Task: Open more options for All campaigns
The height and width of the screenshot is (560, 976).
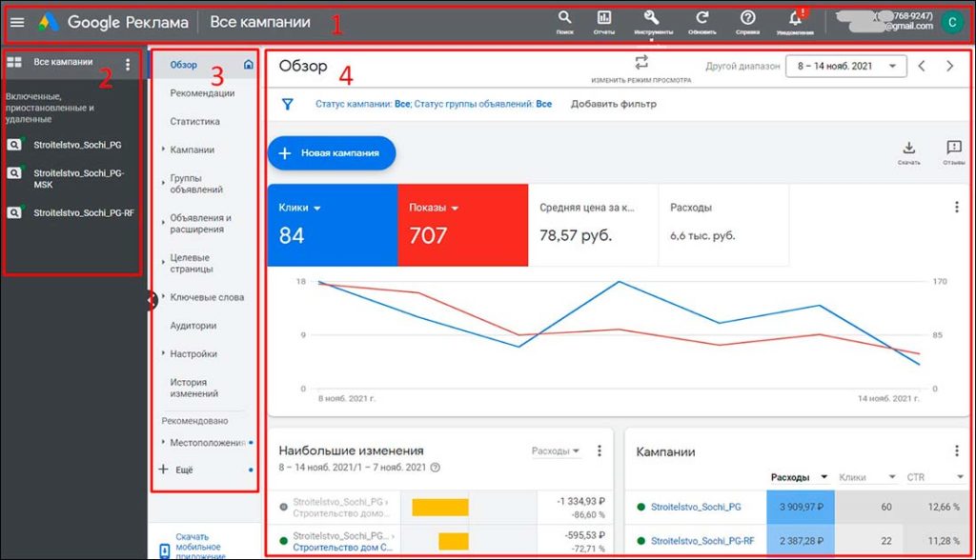Action: pos(128,64)
